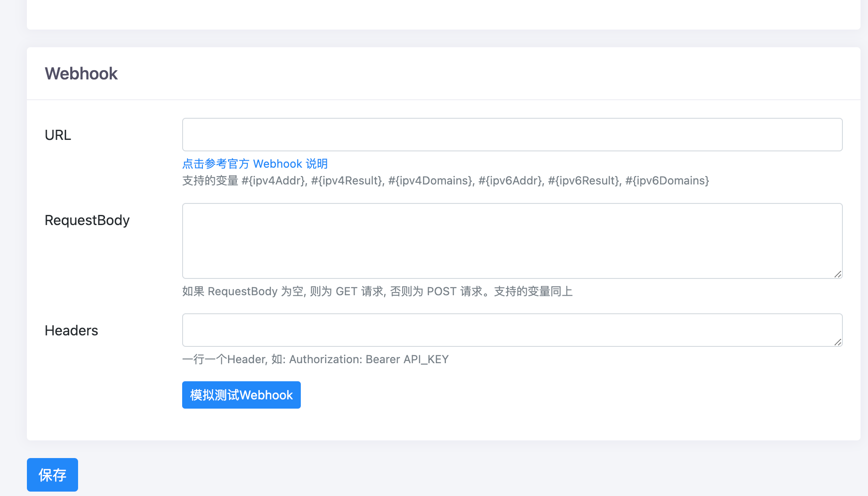Screen dimensions: 868x496
Task: Click the GET/POST request explanation text
Action: point(377,291)
